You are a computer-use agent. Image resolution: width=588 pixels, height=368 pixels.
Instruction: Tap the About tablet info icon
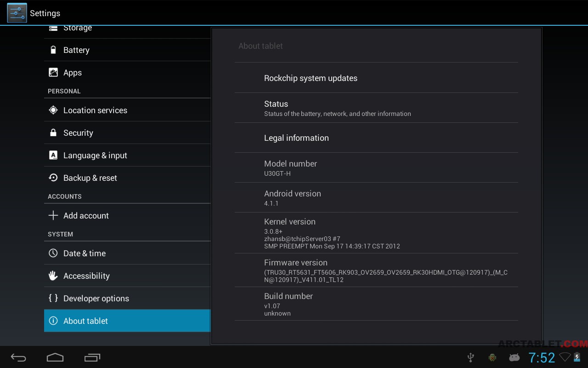[x=53, y=321]
